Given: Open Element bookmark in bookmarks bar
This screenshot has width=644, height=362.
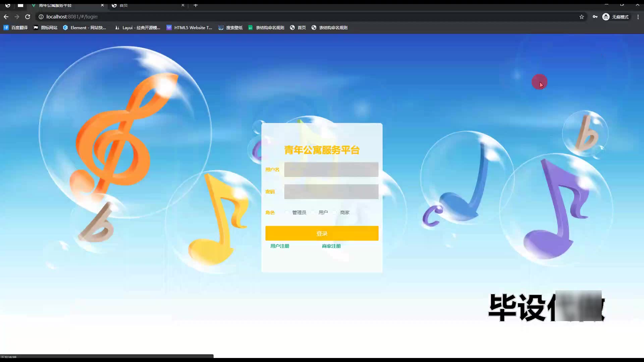Looking at the screenshot, I should tap(85, 28).
